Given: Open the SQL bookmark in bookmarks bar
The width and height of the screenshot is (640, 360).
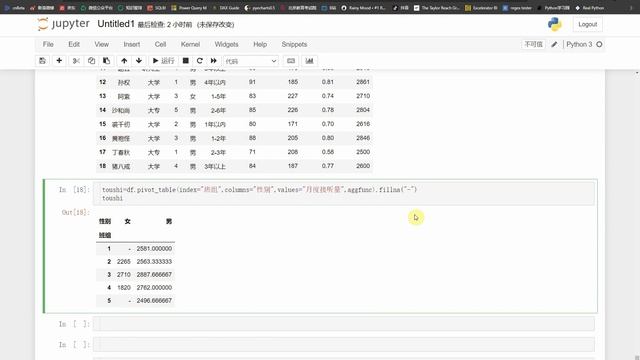Looking at the screenshot, I should point(156,8).
